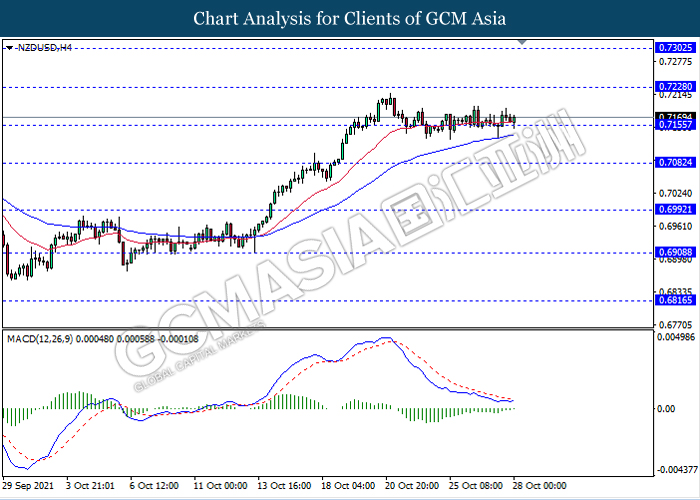Select the 0.69921 price level label
The width and height of the screenshot is (700, 500).
[675, 209]
